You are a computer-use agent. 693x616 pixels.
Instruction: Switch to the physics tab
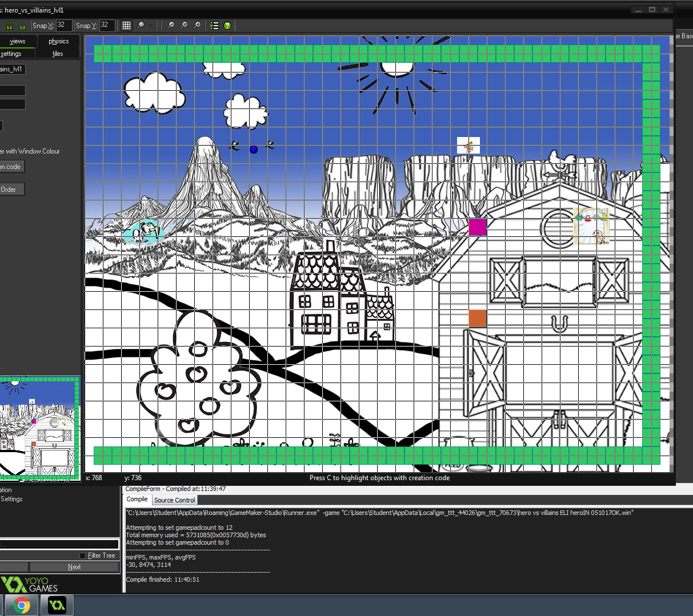(x=58, y=41)
